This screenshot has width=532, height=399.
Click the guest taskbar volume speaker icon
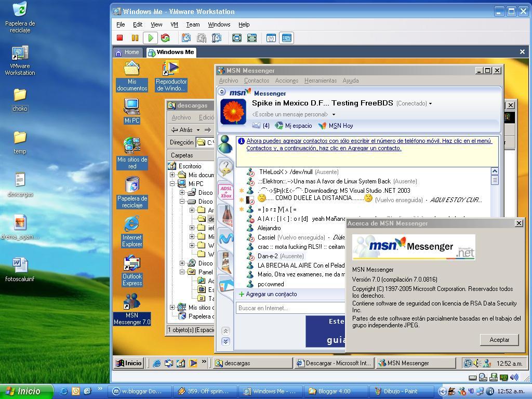coord(477,363)
